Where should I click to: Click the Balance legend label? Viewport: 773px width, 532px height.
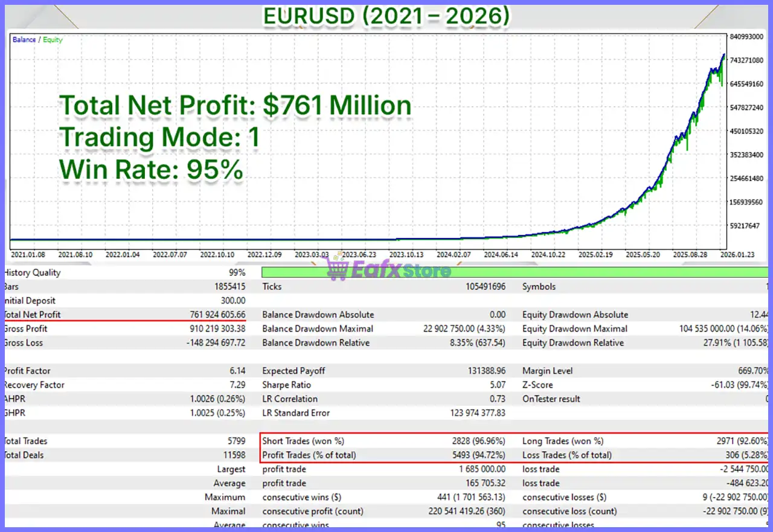(24, 40)
